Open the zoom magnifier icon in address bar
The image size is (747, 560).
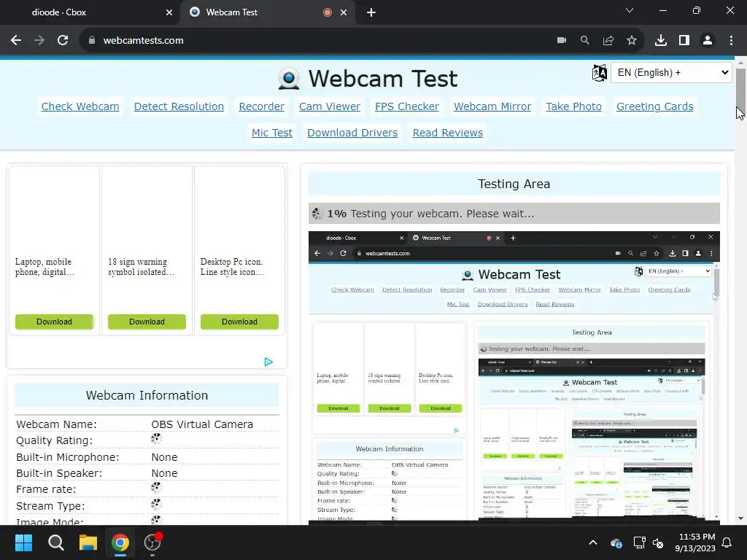coord(584,41)
